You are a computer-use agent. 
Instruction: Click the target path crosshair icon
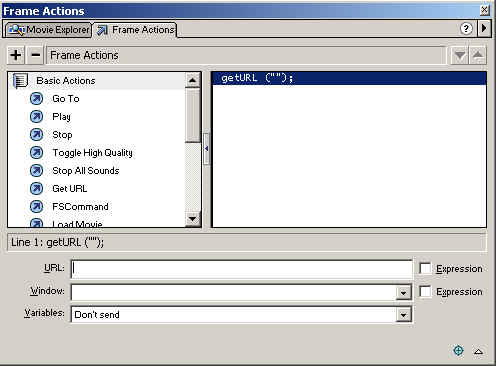[459, 350]
